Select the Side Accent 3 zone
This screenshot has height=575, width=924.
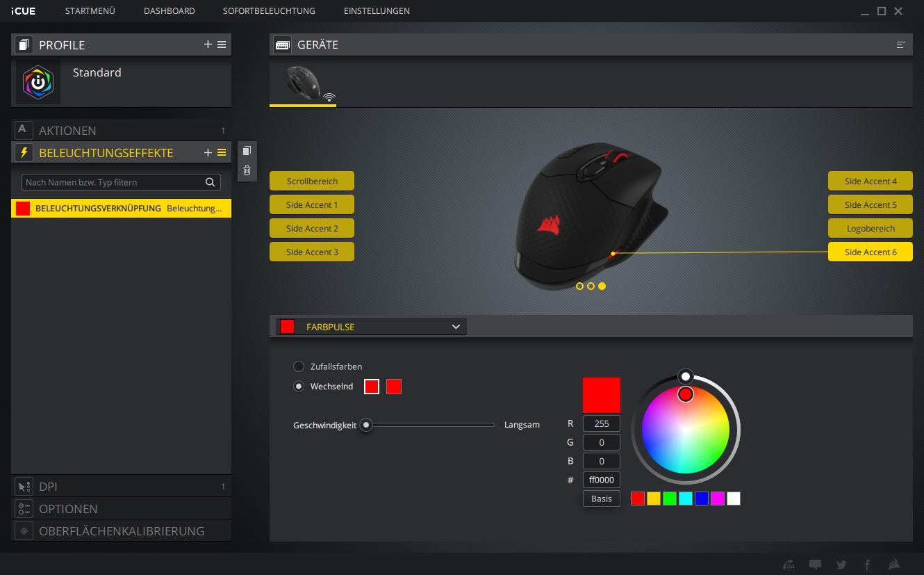312,252
